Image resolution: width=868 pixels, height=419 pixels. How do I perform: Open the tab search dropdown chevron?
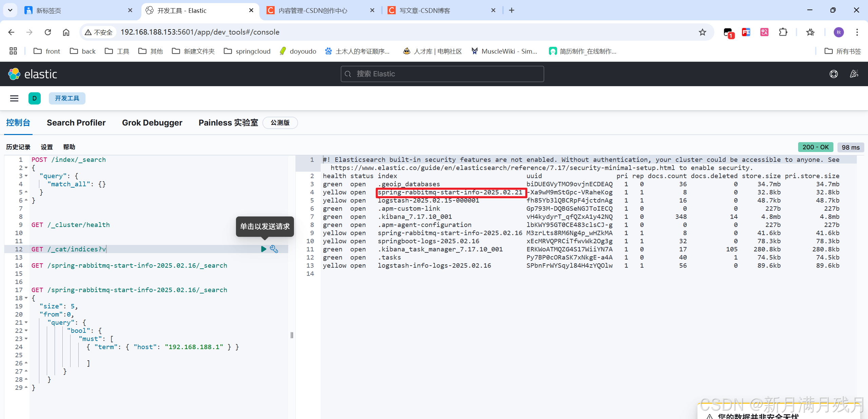[x=10, y=10]
